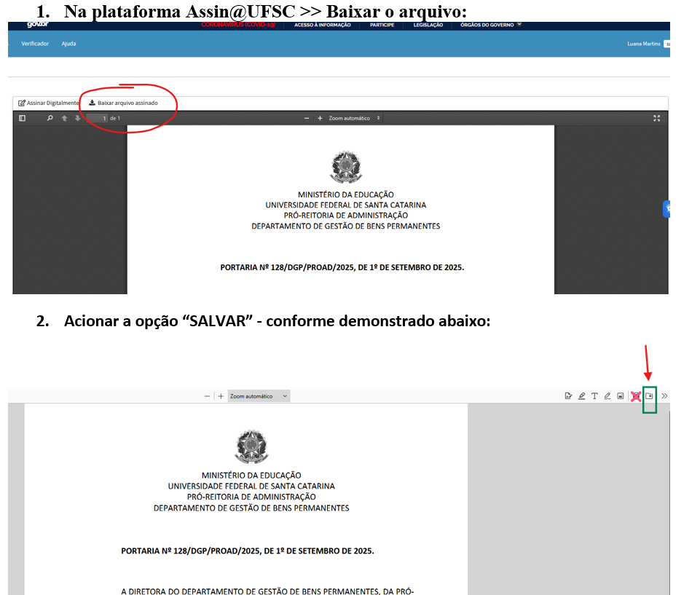700x595 pixels.
Task: Click the crossed-out print icon
Action: 636,396
